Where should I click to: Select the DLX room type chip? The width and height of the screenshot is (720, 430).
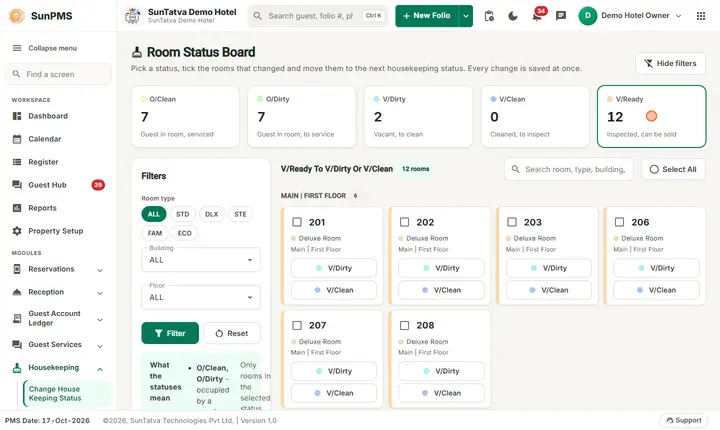[x=211, y=214]
